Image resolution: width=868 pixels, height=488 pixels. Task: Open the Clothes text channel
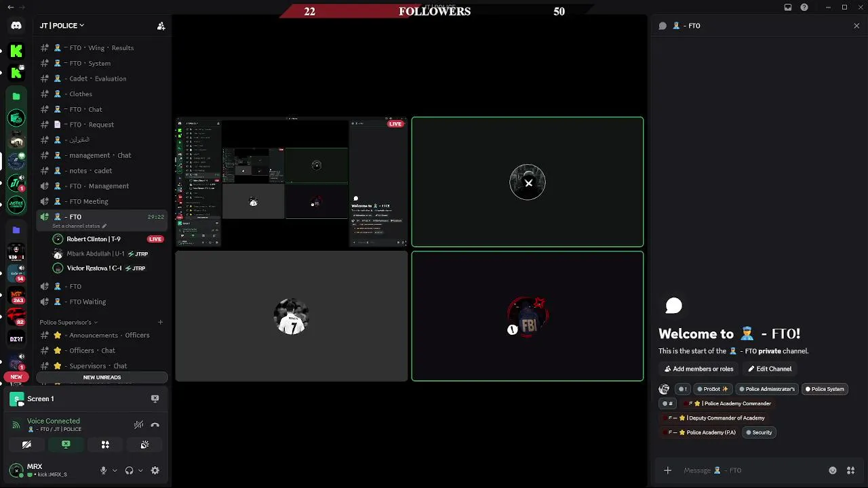[102, 94]
